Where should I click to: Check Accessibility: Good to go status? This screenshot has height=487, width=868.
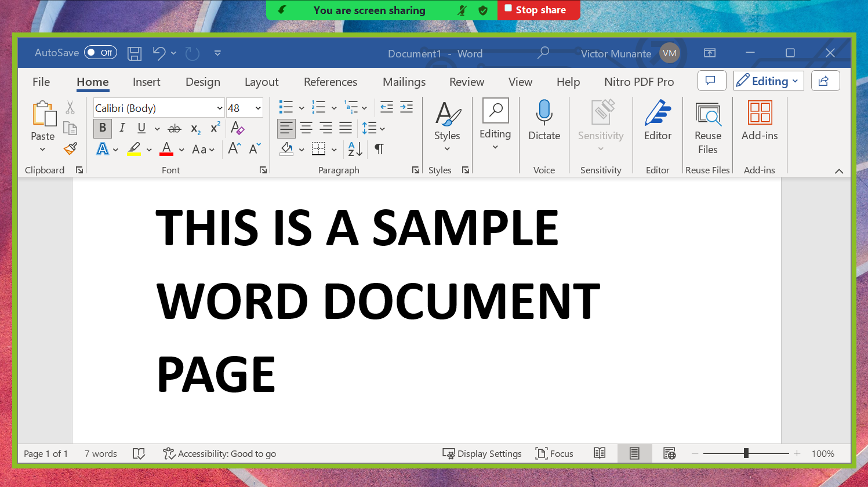click(220, 453)
